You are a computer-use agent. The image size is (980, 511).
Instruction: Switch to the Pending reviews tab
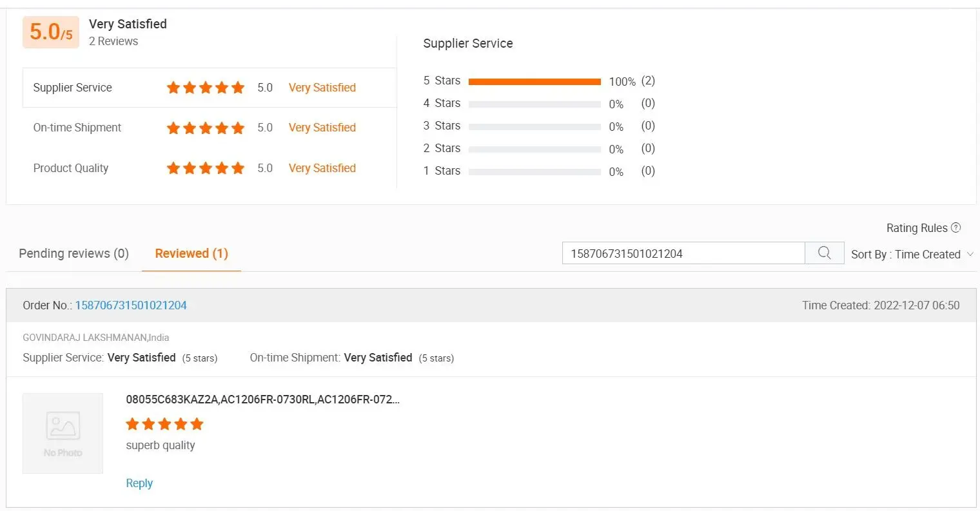73,253
